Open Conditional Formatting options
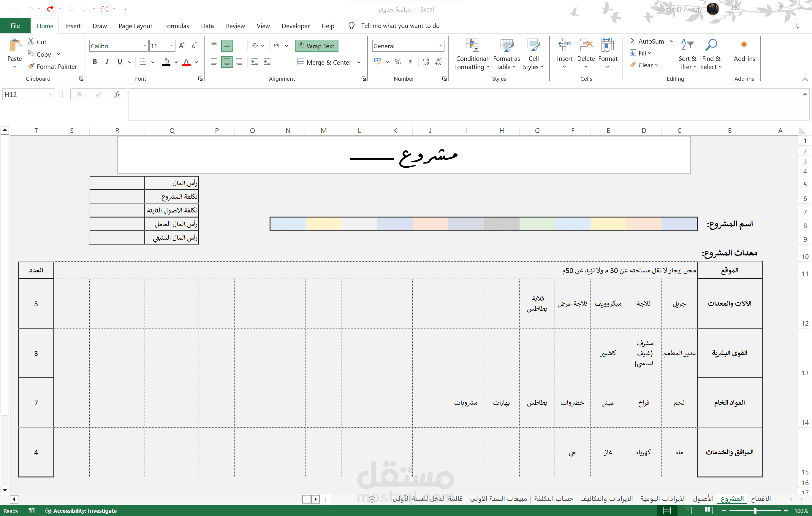The height and width of the screenshot is (516, 812). (x=471, y=54)
